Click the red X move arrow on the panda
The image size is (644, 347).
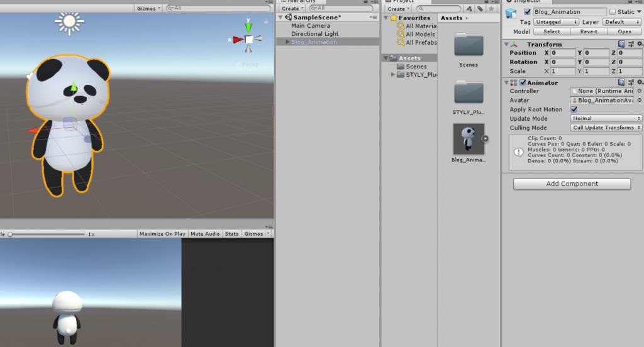33,130
